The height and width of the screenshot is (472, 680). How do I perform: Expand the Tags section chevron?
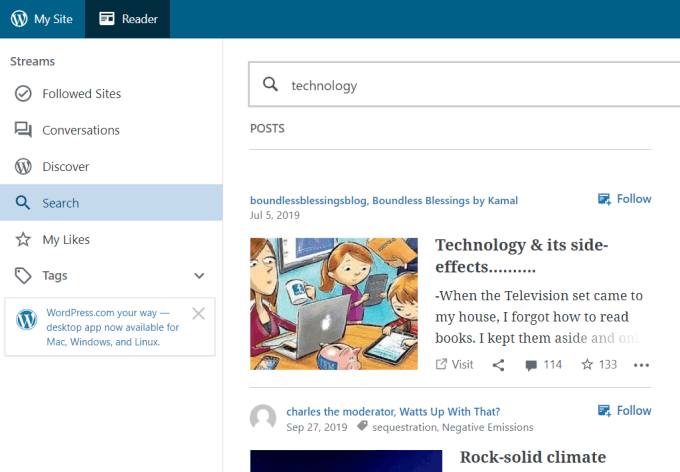tap(199, 276)
